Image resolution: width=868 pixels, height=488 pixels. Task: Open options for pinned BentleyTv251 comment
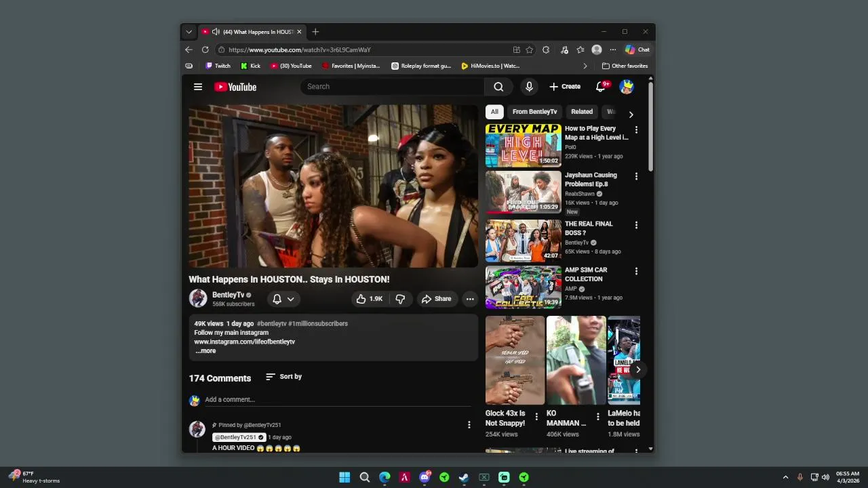click(469, 425)
